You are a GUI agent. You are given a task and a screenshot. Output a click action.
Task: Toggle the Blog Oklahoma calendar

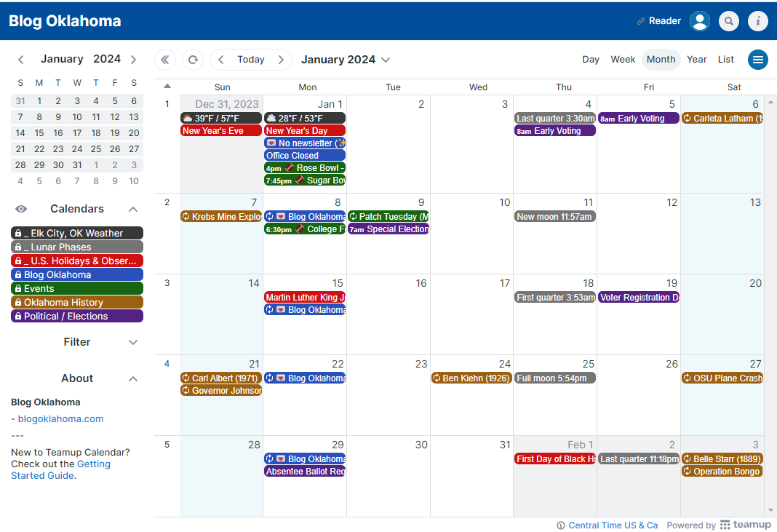coord(77,274)
